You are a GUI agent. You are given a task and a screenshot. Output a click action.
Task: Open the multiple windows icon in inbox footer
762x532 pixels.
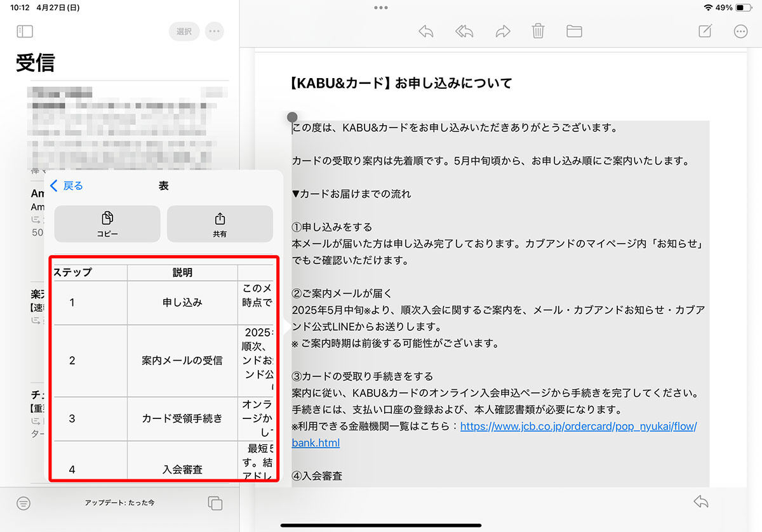pos(215,503)
